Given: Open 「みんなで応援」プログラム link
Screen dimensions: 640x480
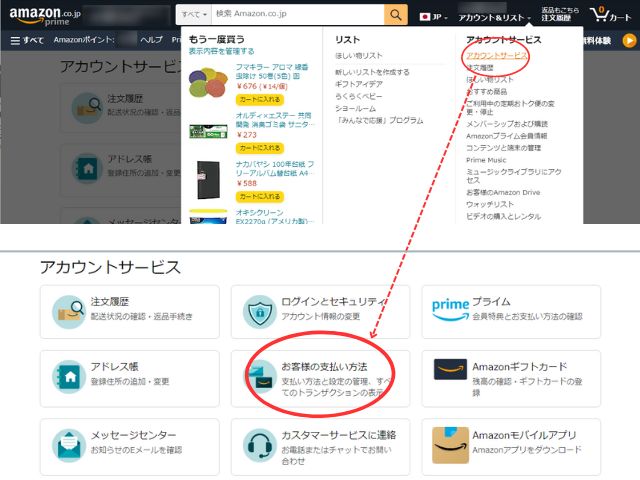Looking at the screenshot, I should point(379,120).
